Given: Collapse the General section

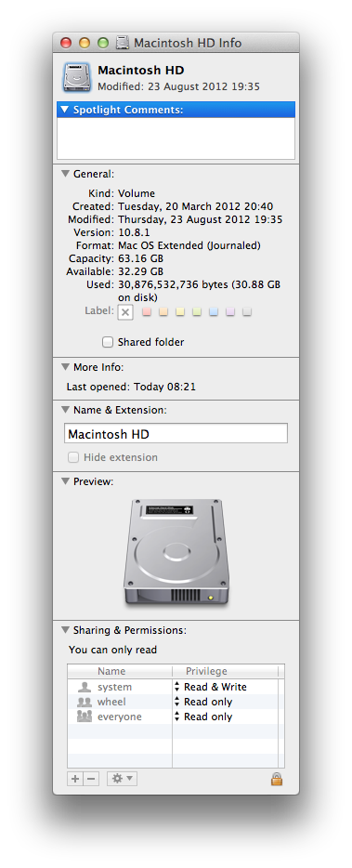Looking at the screenshot, I should (65, 174).
